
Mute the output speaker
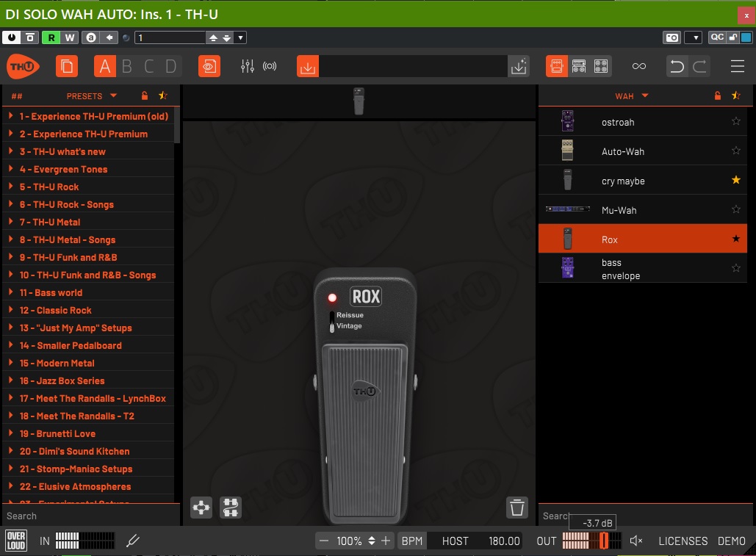(x=636, y=541)
